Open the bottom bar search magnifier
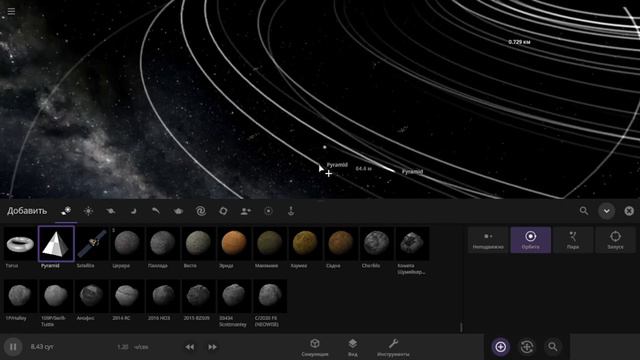Viewport: 640px width, 360px height. tap(553, 347)
